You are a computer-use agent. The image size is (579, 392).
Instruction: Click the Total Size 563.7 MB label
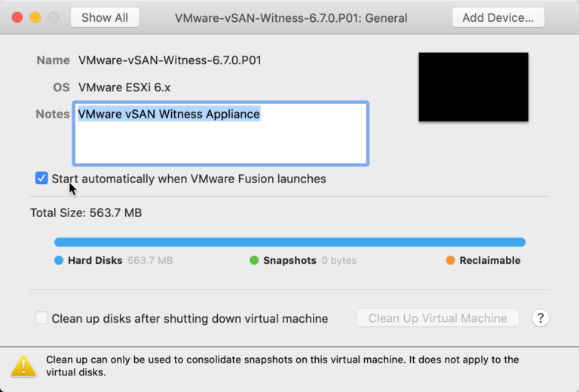coord(86,213)
